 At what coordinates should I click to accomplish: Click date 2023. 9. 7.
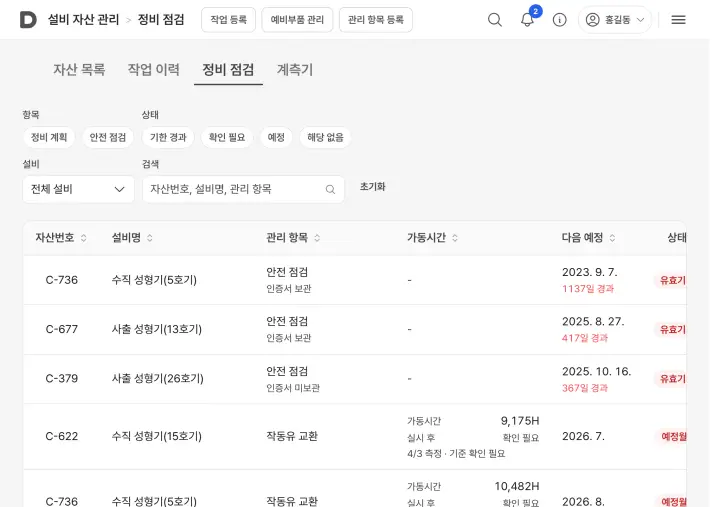[x=590, y=272]
